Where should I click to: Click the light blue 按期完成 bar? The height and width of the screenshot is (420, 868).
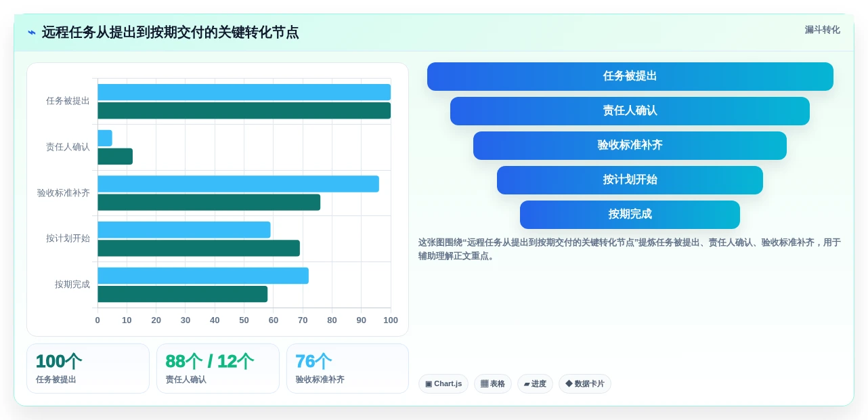(x=203, y=276)
